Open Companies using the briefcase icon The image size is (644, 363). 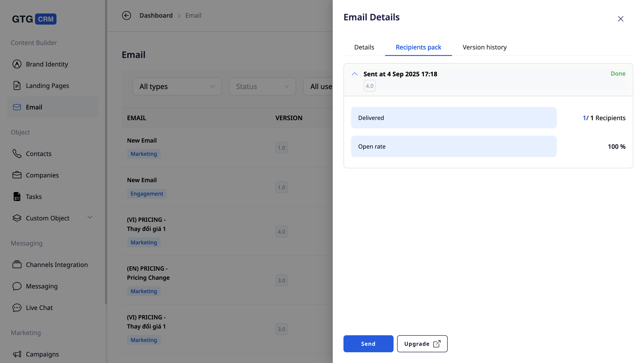point(17,175)
